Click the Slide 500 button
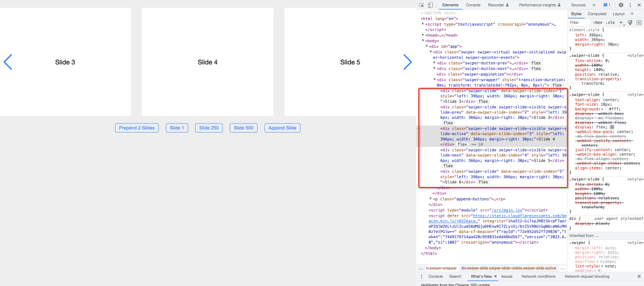 click(x=243, y=128)
